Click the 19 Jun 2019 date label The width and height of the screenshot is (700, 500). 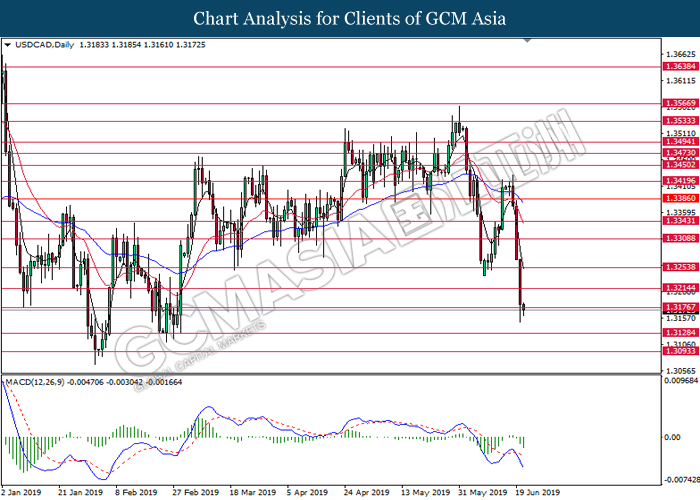tap(537, 492)
